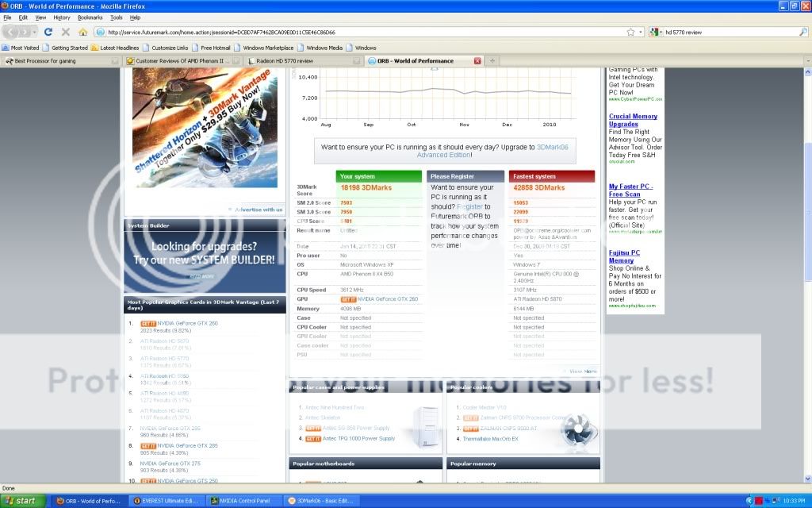Viewport: 812px width, 508px height.
Task: Click GET IT badge beside ZALMAN CNPS 9500 AT
Action: pos(470,429)
